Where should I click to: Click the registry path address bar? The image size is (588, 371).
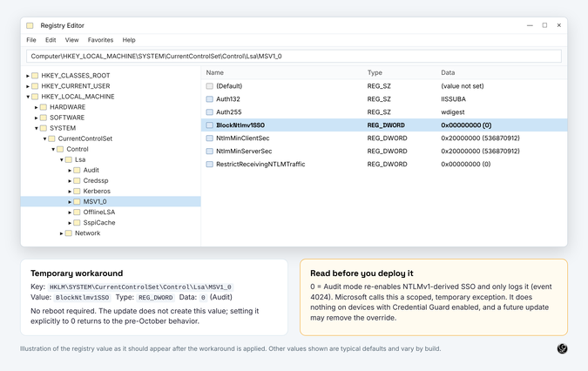point(294,57)
